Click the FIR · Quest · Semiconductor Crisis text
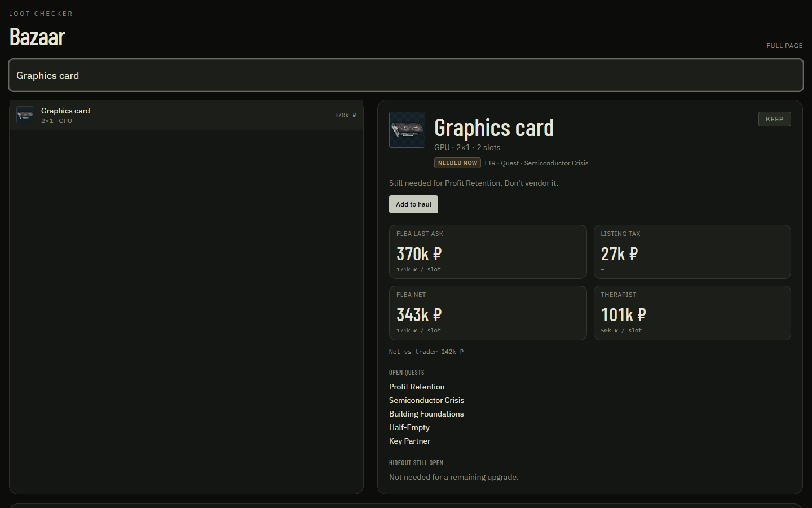Viewport: 812px width, 508px height. click(x=536, y=163)
